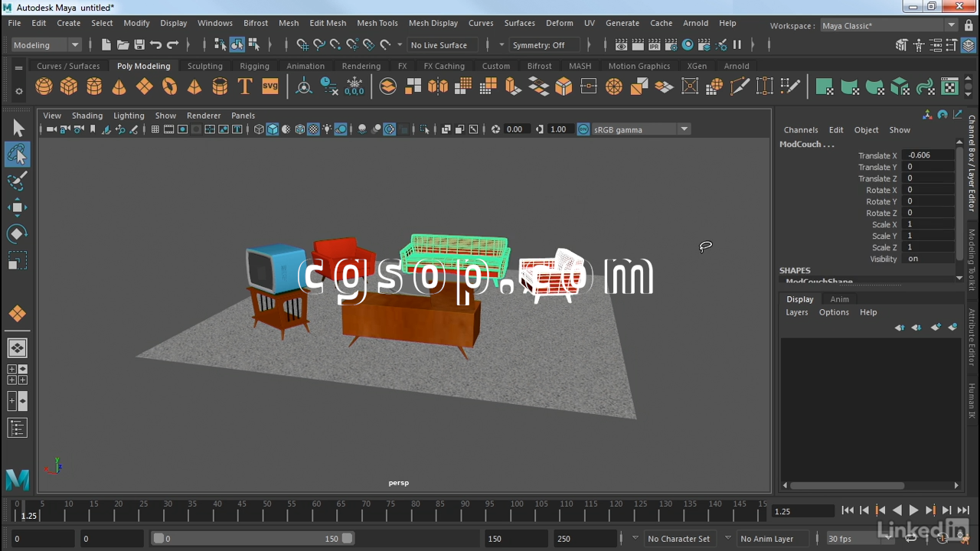
Task: Click the Extrude icon on the shelf
Action: (x=513, y=86)
